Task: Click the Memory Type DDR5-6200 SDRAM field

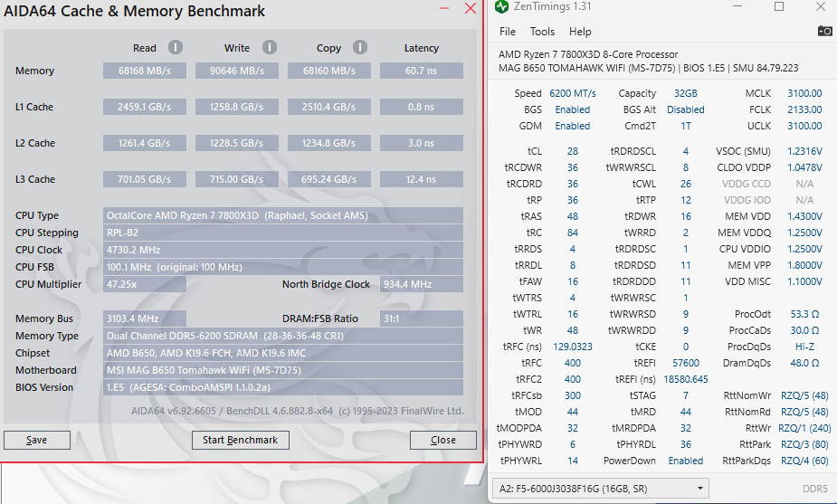Action: click(x=283, y=336)
